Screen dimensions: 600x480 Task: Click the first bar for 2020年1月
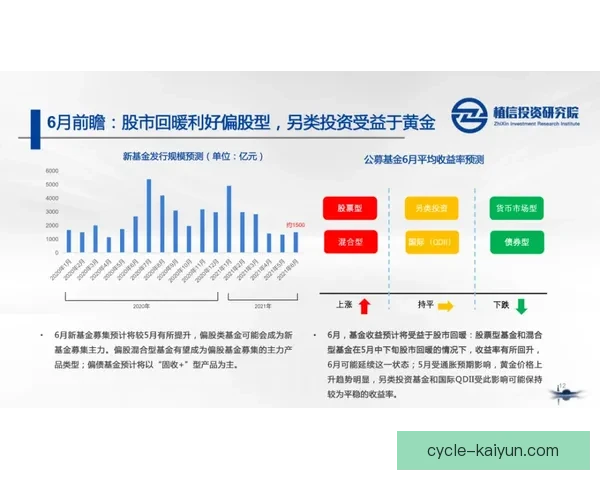pyautogui.click(x=69, y=241)
